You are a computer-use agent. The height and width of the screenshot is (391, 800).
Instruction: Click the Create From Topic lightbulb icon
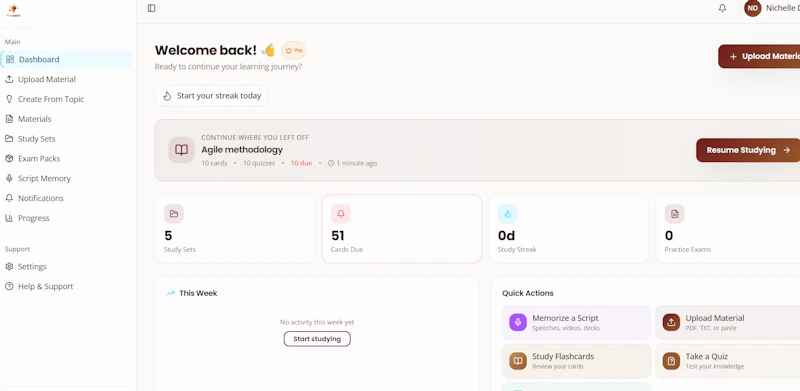click(9, 99)
